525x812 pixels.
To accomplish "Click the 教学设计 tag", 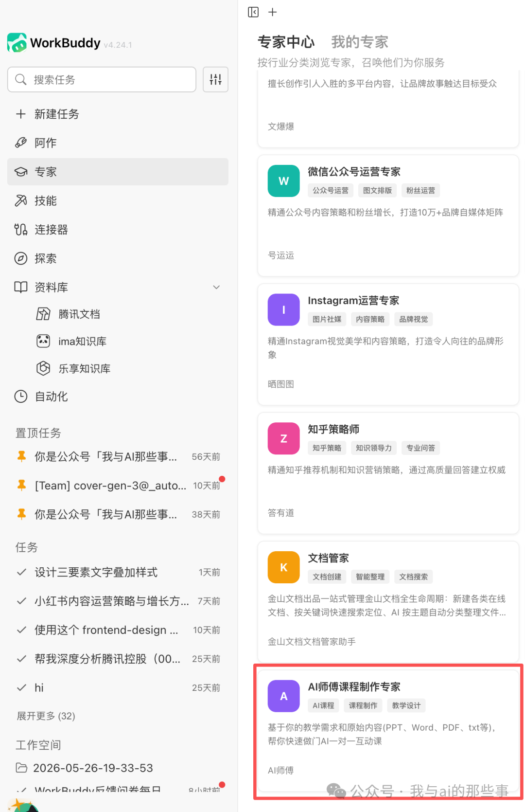I will (x=406, y=705).
